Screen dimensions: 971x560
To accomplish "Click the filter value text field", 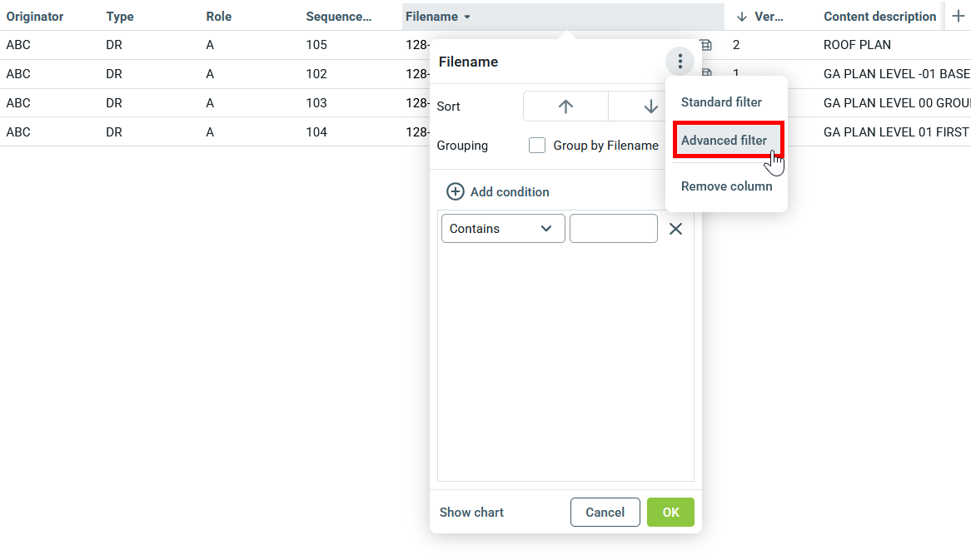I will click(614, 229).
